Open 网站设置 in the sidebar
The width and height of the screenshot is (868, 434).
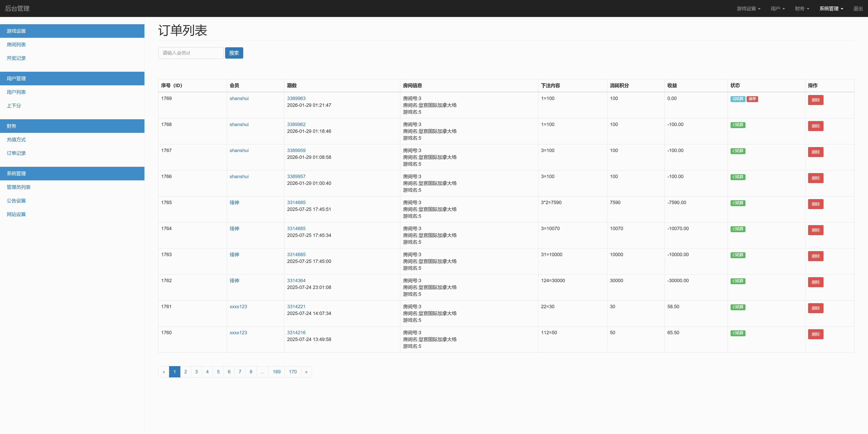(x=16, y=214)
